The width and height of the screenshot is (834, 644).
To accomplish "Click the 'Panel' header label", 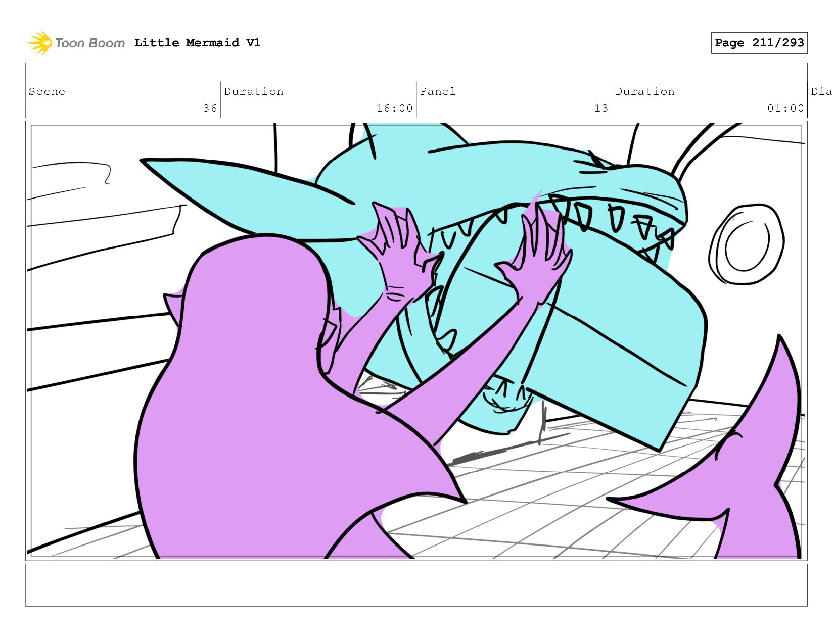I will [438, 91].
